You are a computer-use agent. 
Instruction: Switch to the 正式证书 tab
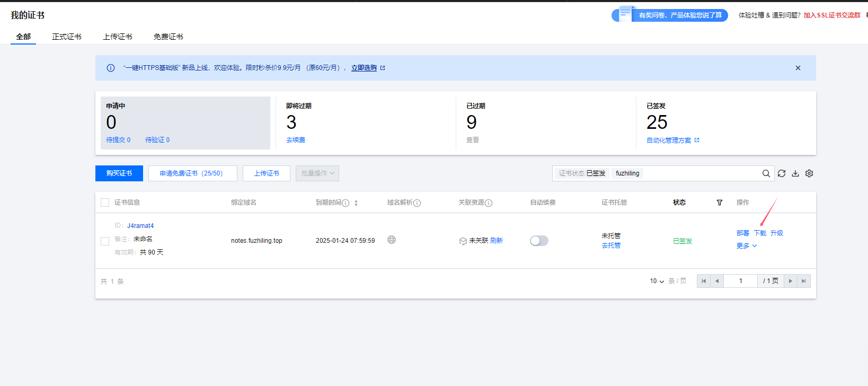coord(66,37)
